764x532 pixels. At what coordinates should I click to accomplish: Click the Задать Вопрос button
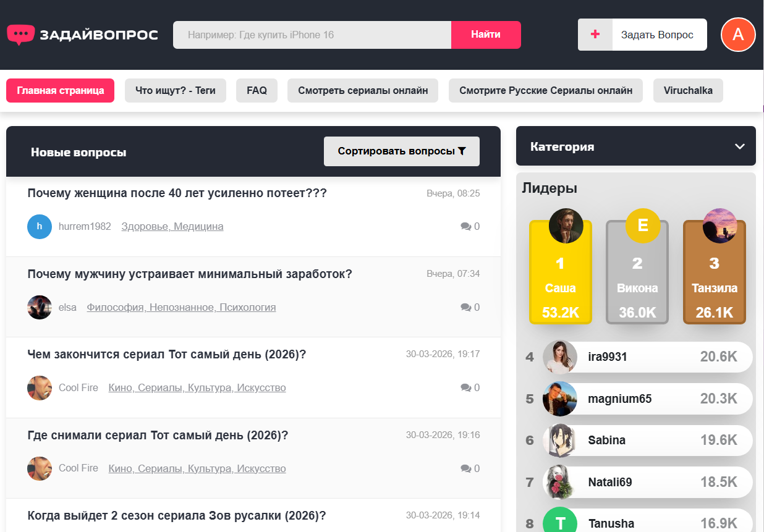click(x=642, y=35)
